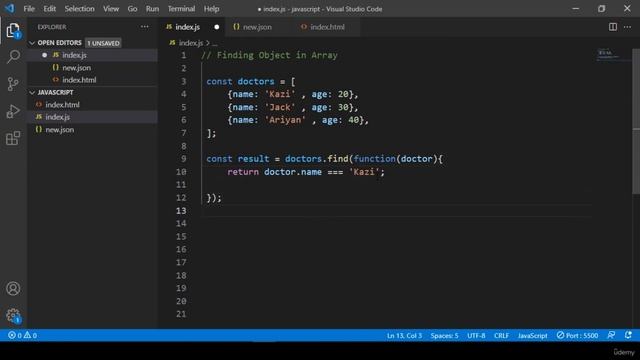Click the 'doctors' variable on line 3
Screen dimensions: 640x360
256,81
